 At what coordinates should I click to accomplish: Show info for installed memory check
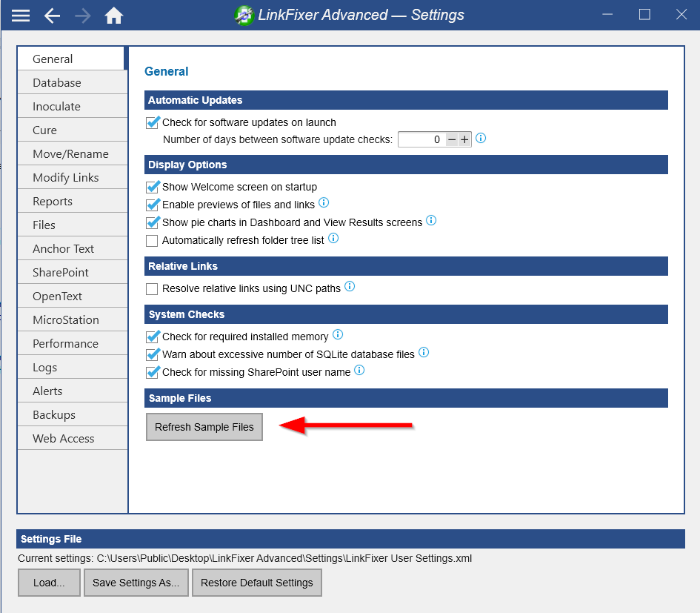pos(338,334)
